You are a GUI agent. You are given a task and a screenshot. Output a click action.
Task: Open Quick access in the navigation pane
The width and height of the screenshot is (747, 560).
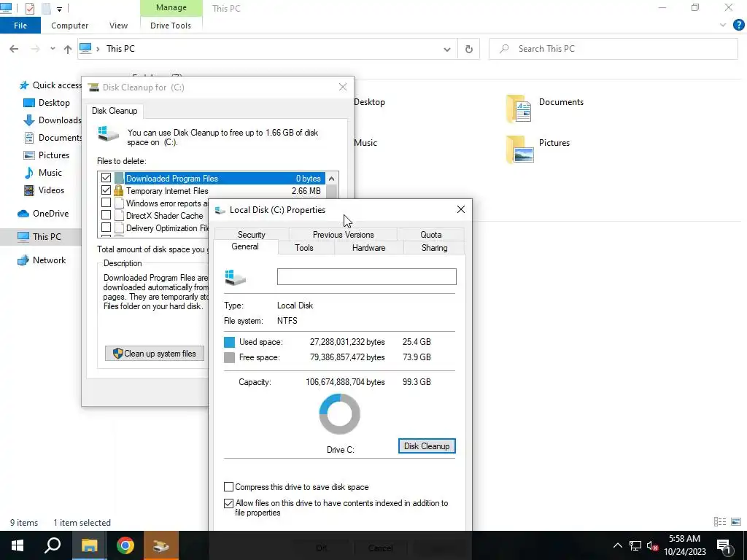(x=50, y=85)
